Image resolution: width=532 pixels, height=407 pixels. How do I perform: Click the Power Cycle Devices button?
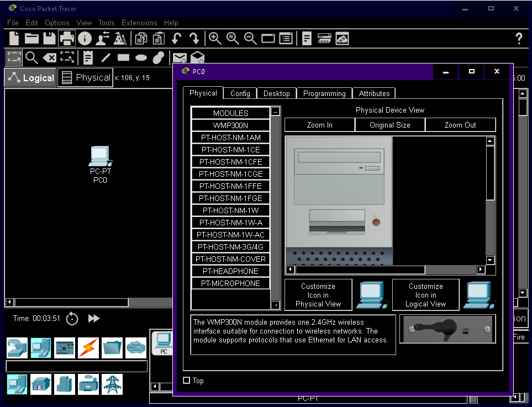coord(72,319)
